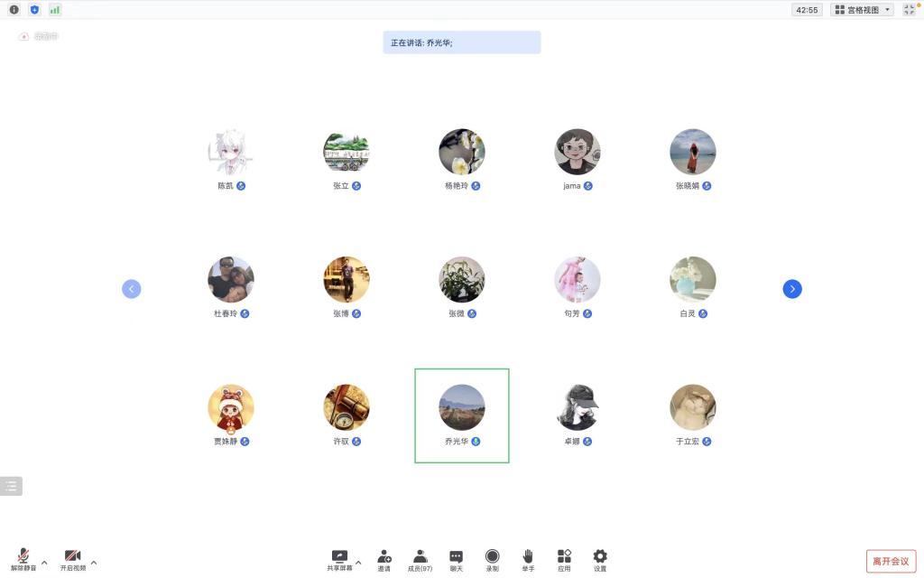Viewport: 924px width, 578px height.
Task: Expand video options arrow next to 开启视频
Action: [94, 562]
